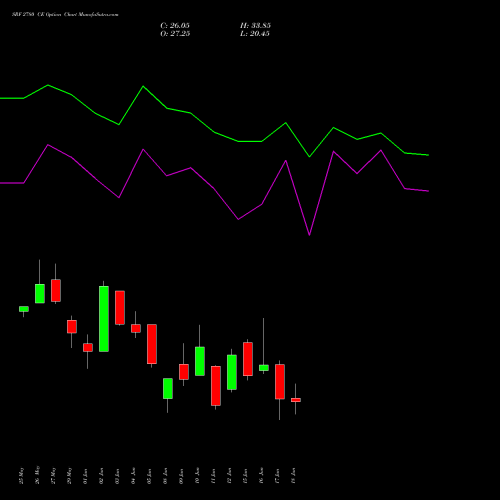Click the red candlestick above 05 Jun

[152, 344]
